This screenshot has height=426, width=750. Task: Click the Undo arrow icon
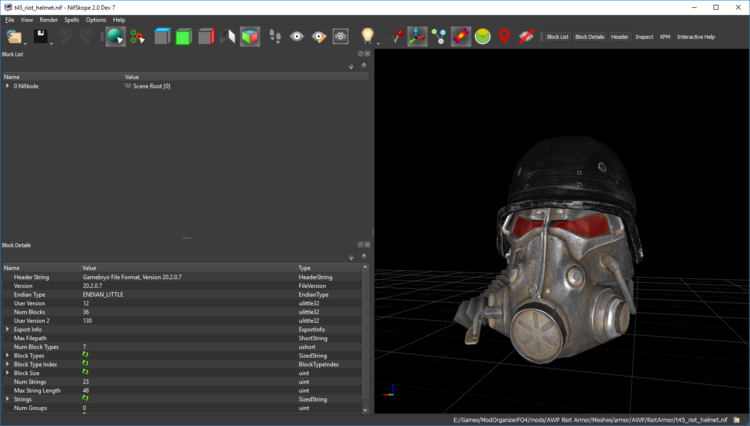point(65,37)
